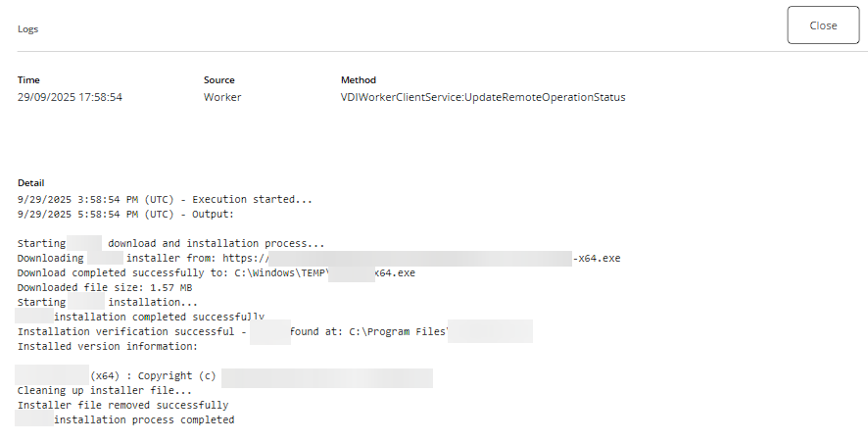Click the "Execution started..." log line

pyautogui.click(x=165, y=199)
